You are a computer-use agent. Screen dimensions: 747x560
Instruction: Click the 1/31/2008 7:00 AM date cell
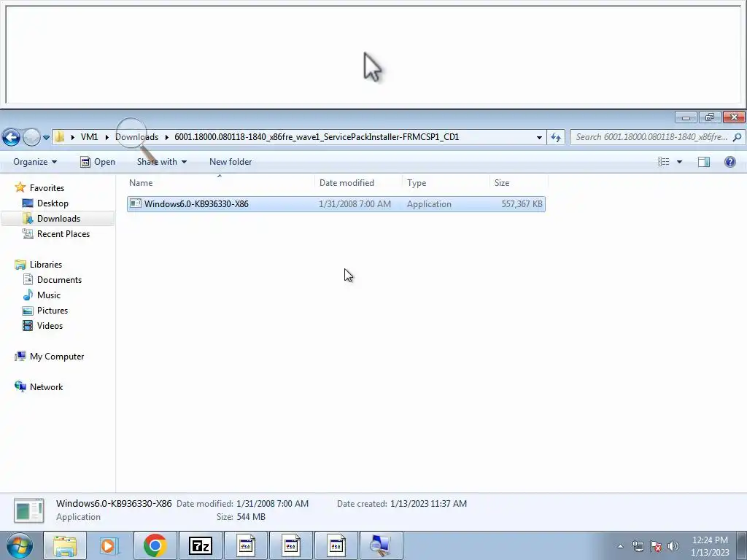tap(355, 204)
